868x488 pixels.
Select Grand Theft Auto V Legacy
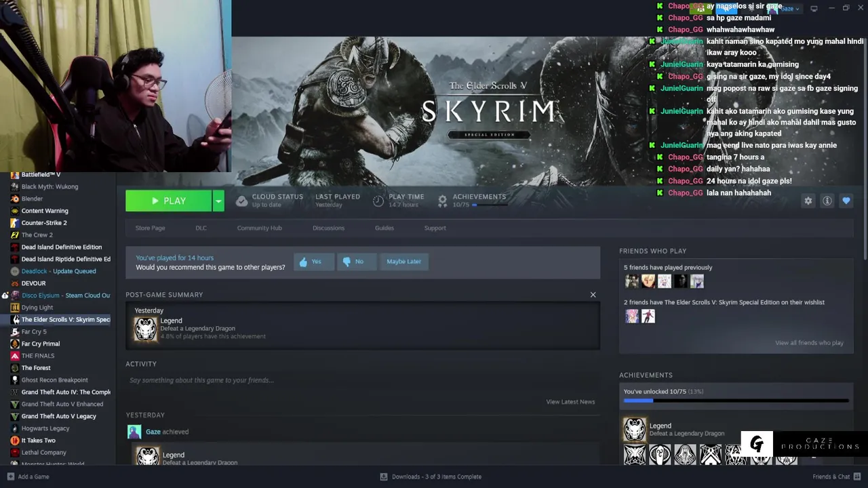pos(60,417)
